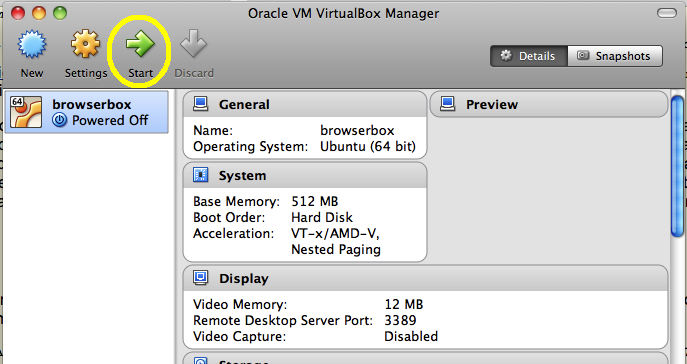The height and width of the screenshot is (364, 687).
Task: Click the 'Name:' label in General
Action: pyautogui.click(x=213, y=131)
